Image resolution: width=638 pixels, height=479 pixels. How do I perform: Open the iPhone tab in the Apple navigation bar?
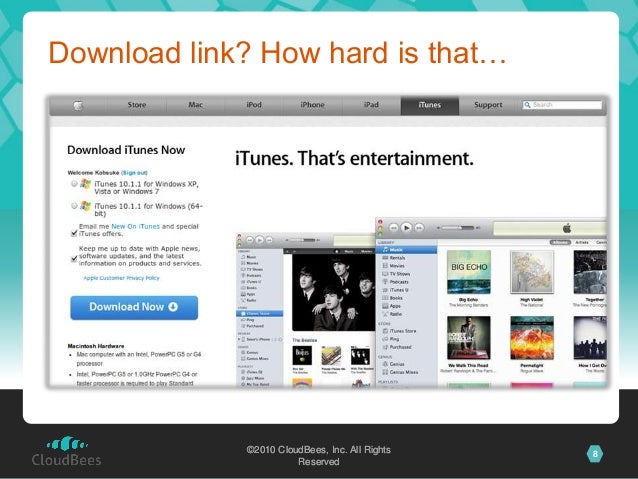[312, 105]
